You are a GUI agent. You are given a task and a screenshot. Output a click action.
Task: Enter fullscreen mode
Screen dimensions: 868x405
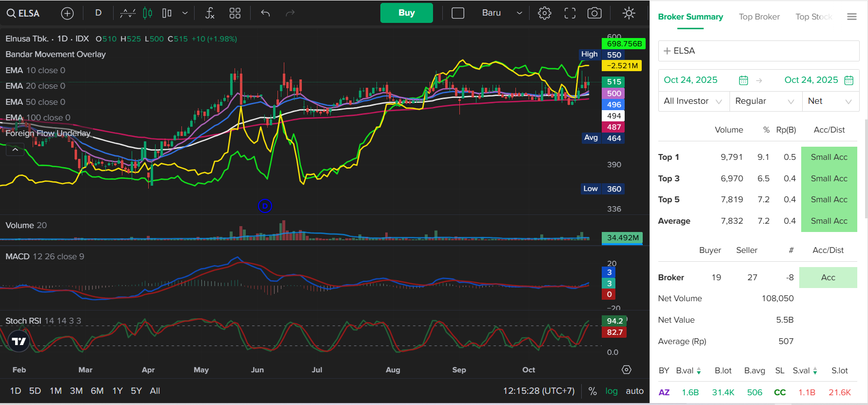[570, 13]
